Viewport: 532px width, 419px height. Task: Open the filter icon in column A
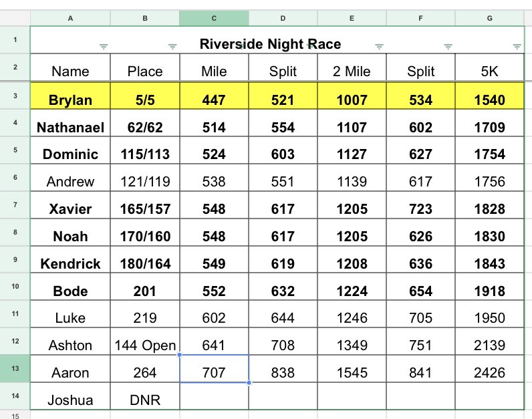pyautogui.click(x=104, y=47)
